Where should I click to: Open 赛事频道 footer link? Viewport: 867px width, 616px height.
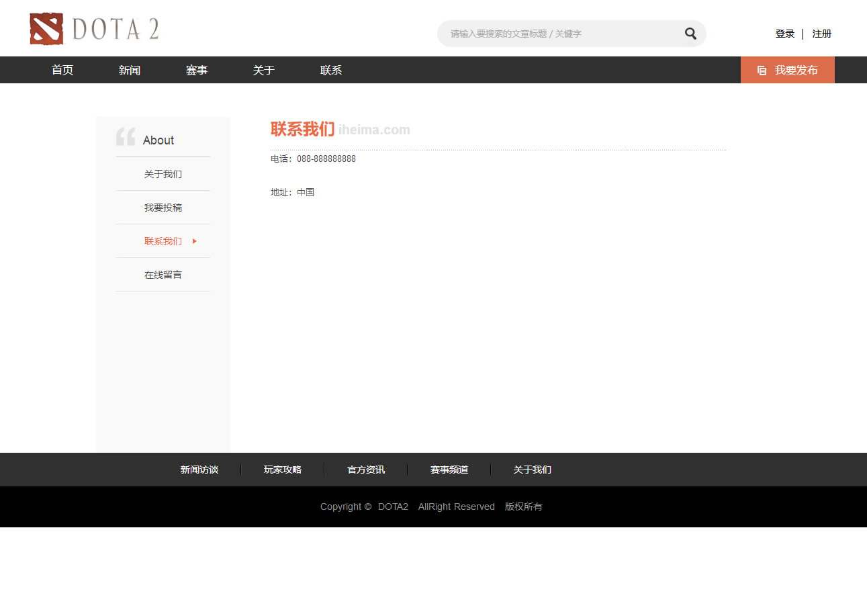pos(449,470)
